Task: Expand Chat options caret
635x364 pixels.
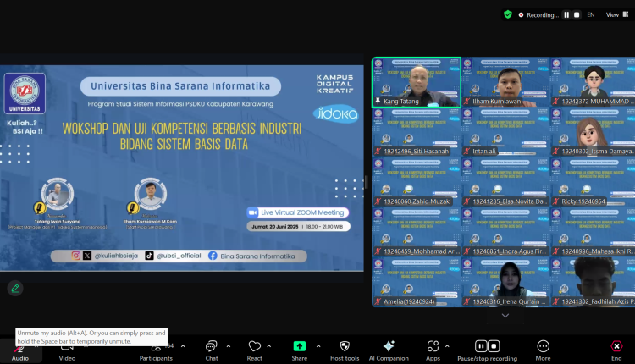Action: (x=229, y=346)
